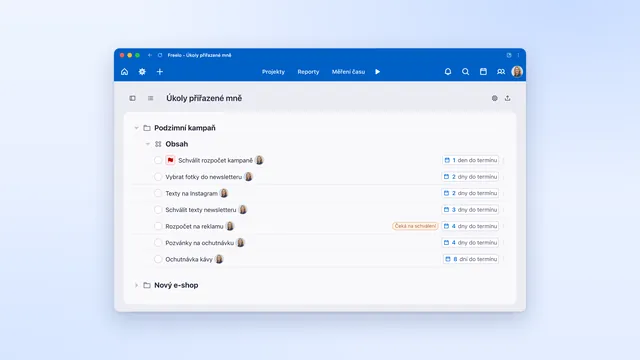Open task 'Schválit rozpočet kampaně'

tap(216, 160)
